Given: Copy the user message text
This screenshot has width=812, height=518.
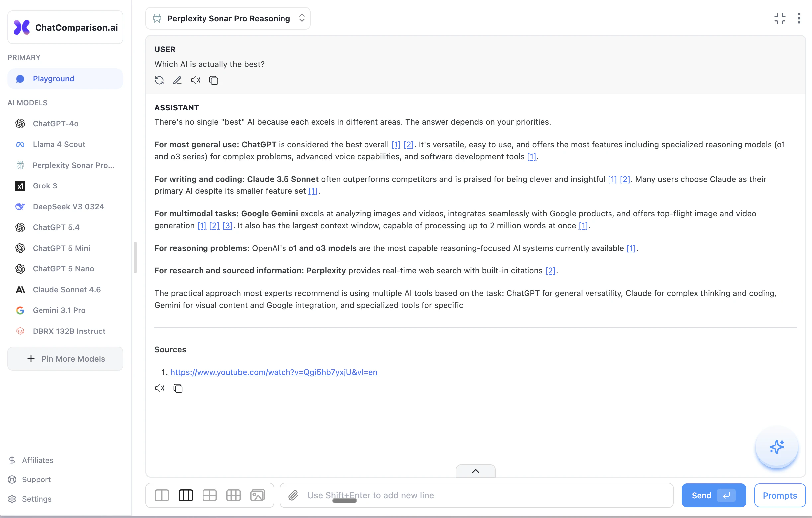Looking at the screenshot, I should click(214, 80).
